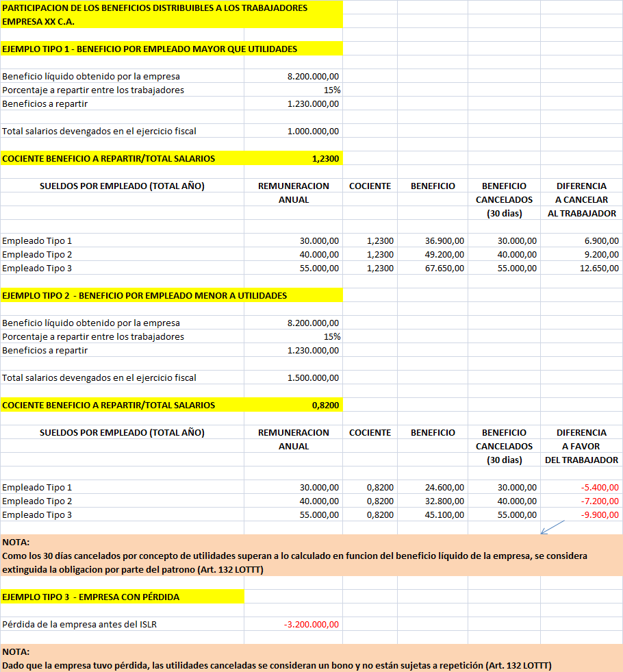Select the first 15% porcentaje cell
This screenshot has height=672, width=623.
(x=293, y=90)
